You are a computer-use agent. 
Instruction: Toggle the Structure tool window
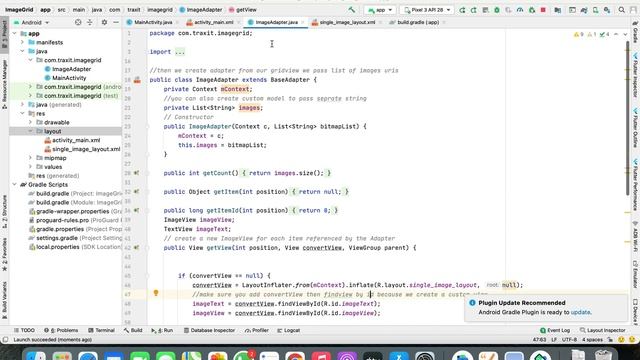[4, 211]
